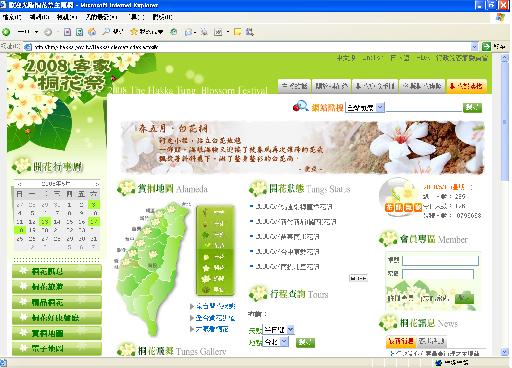Click the fifth green sidebar menu button
512x368 pixels.
tap(57, 333)
